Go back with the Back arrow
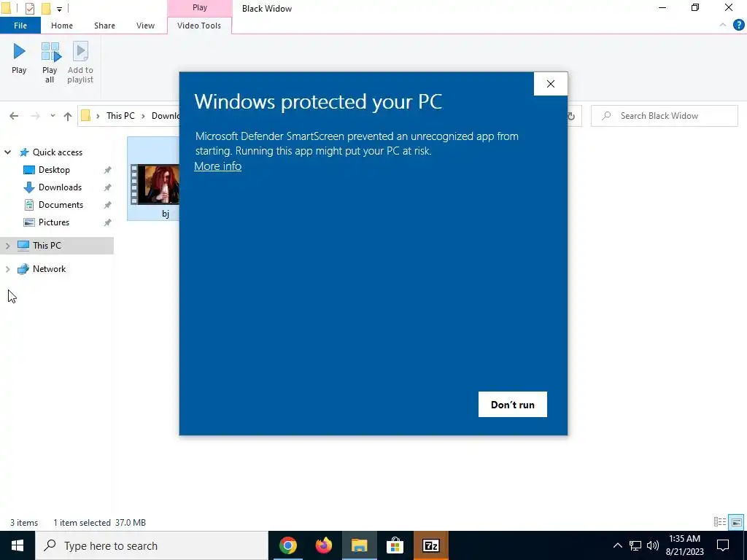The image size is (747, 560). click(14, 116)
